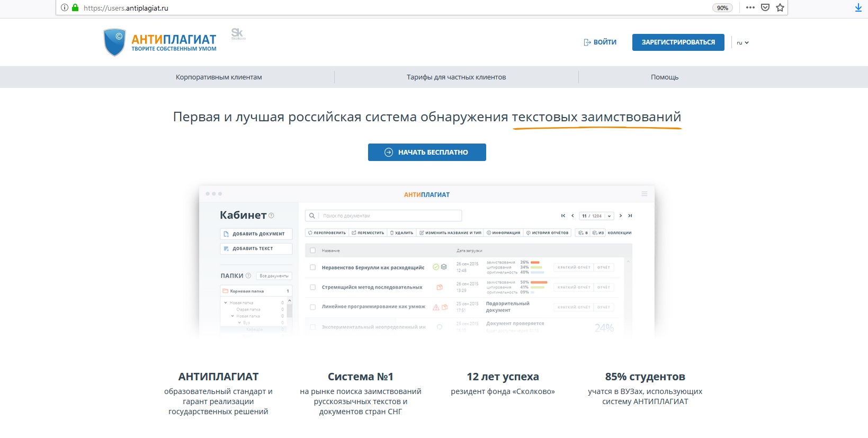Collapse the Вуз tree node

coord(239,323)
